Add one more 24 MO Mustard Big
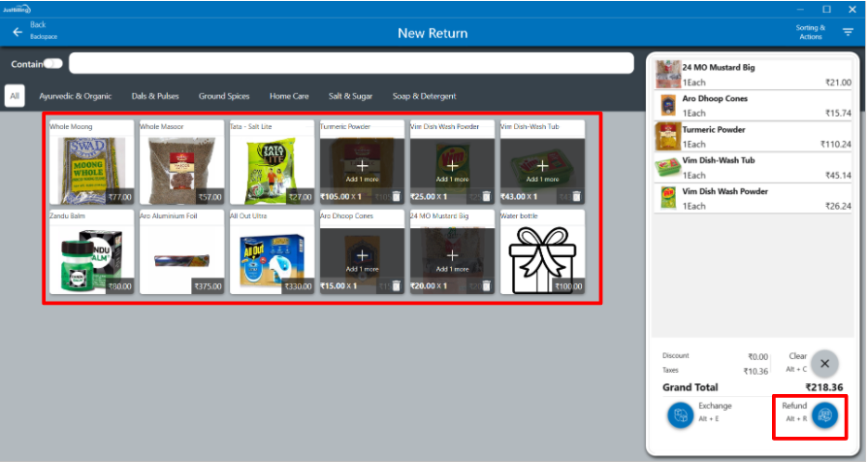The image size is (868, 462). (454, 257)
